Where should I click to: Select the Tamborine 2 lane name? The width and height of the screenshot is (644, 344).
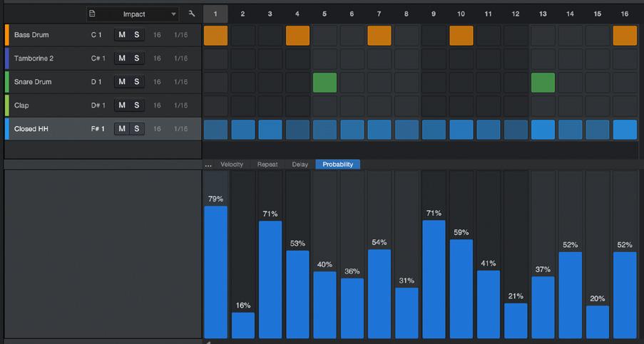coord(34,58)
